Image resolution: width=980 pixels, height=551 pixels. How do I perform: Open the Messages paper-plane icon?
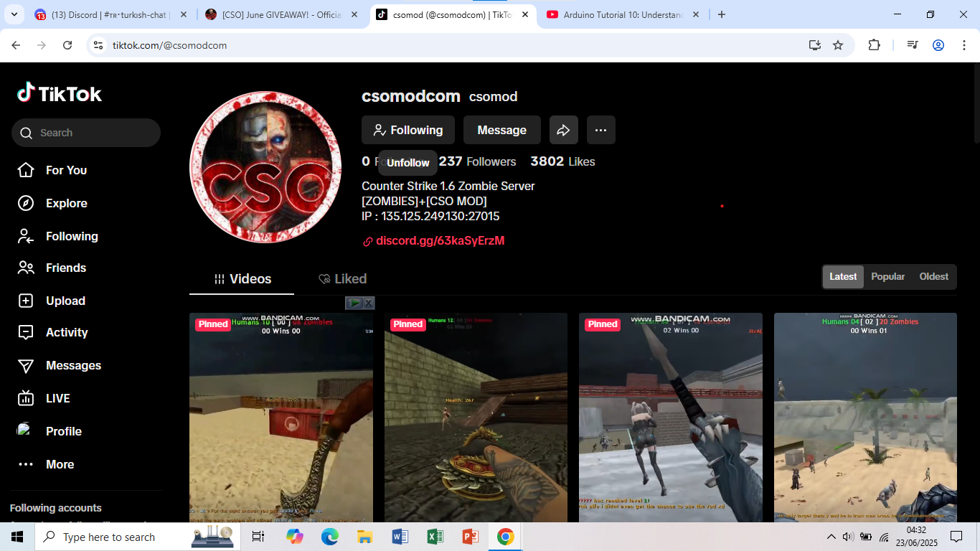(x=26, y=365)
